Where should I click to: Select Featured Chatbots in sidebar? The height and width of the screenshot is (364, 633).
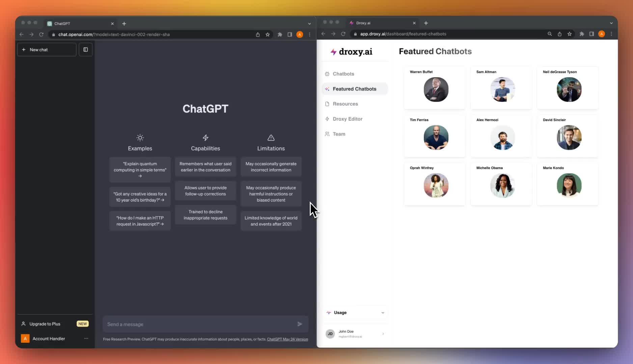pyautogui.click(x=355, y=89)
